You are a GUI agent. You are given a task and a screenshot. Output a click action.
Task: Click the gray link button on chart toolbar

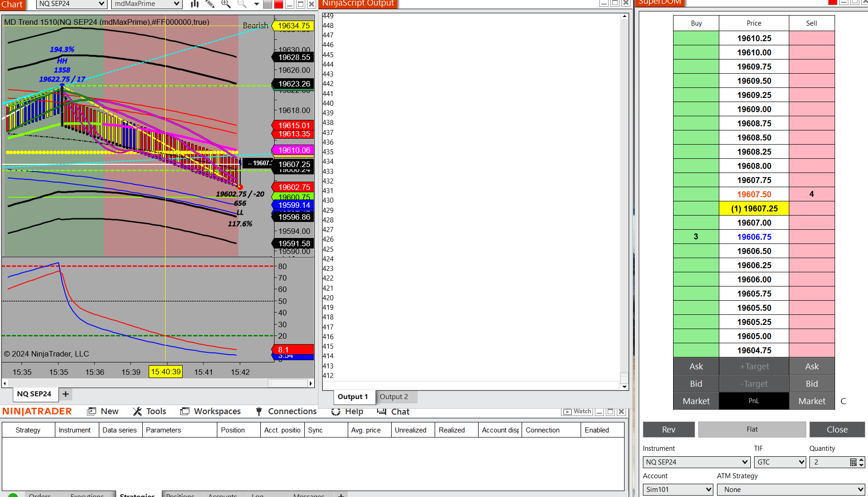[268, 4]
